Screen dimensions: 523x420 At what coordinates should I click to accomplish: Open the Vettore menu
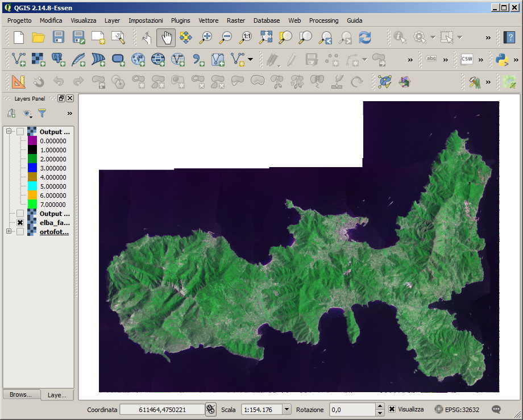pyautogui.click(x=208, y=20)
